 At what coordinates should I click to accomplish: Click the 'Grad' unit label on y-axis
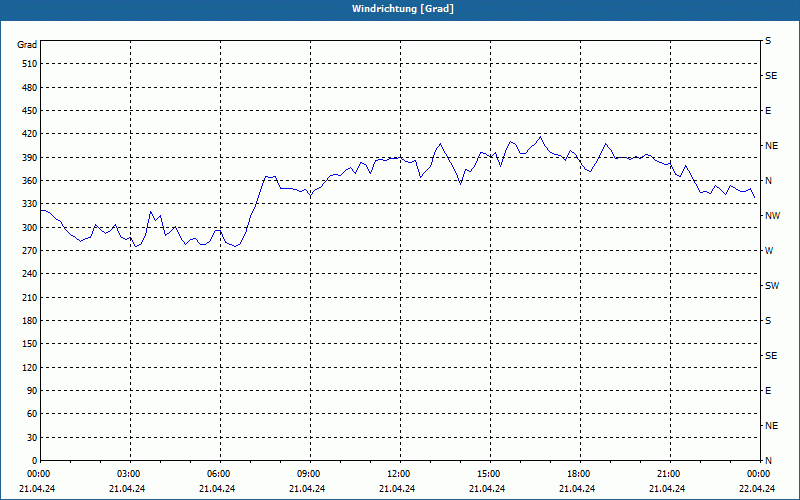coord(27,45)
